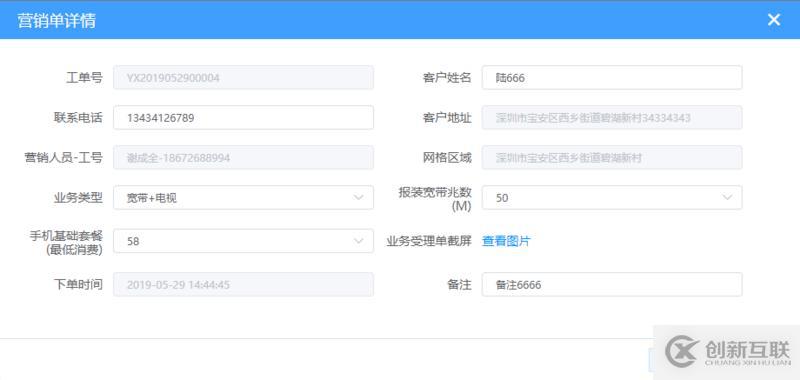Open the 手机基础套餐 dropdown showing 58
The image size is (800, 380).
tap(243, 241)
